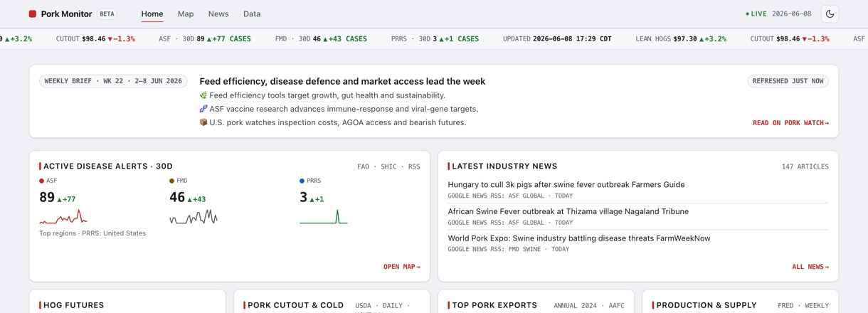This screenshot has height=313, width=868.
Task: Click ticker Lean Hogs $97.30 item
Action: tap(681, 39)
